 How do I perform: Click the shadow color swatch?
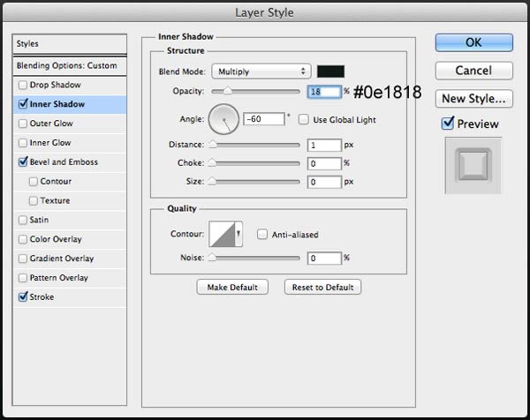[x=330, y=71]
